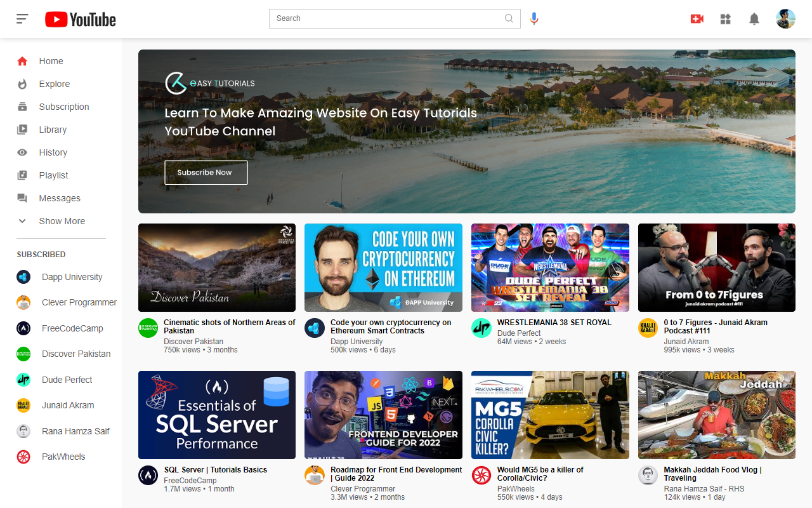Click PakWheels channel icon in sidebar
The width and height of the screenshot is (812, 508).
point(23,457)
